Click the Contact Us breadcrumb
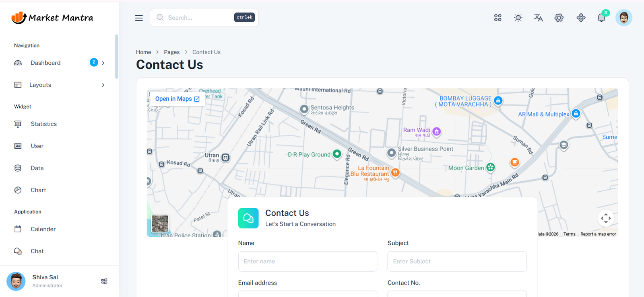This screenshot has width=644, height=297. (x=206, y=52)
